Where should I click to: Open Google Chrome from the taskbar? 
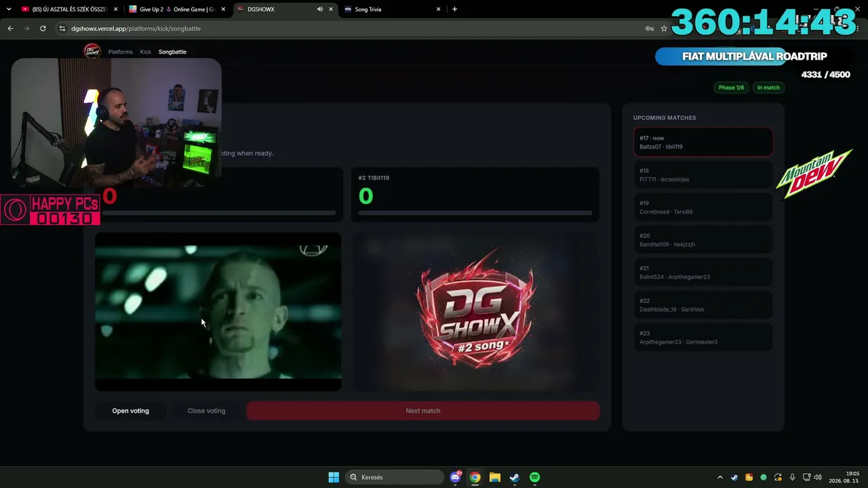coord(475,477)
